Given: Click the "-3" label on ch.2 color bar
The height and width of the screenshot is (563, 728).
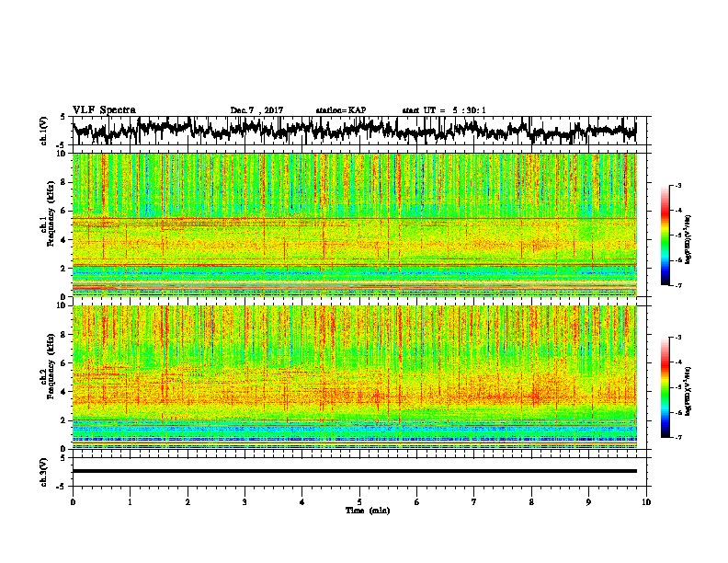Looking at the screenshot, I should [677, 338].
